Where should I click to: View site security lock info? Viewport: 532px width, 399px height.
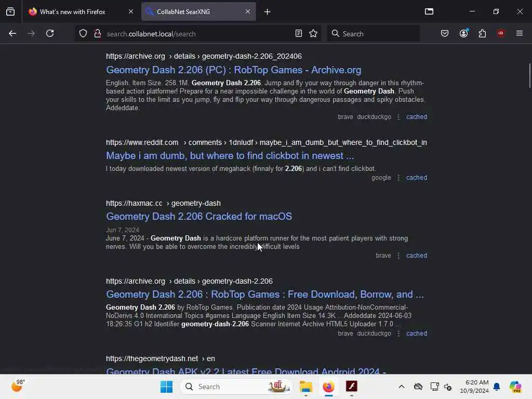97,33
